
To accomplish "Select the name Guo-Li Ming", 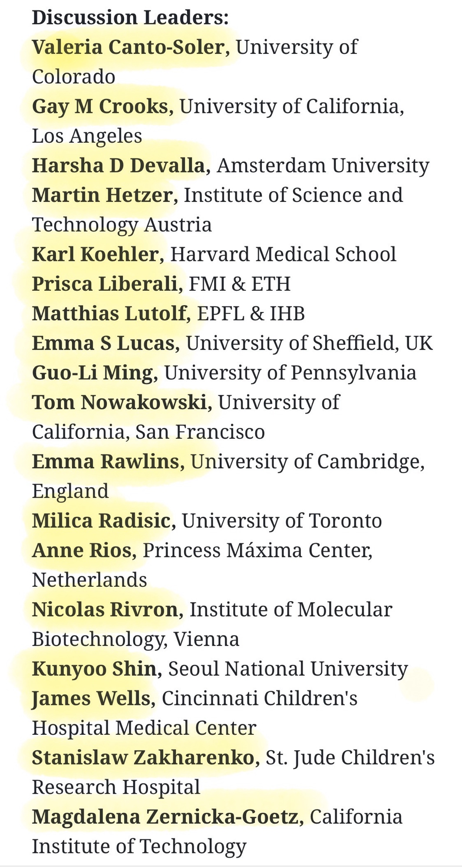I will (x=92, y=373).
